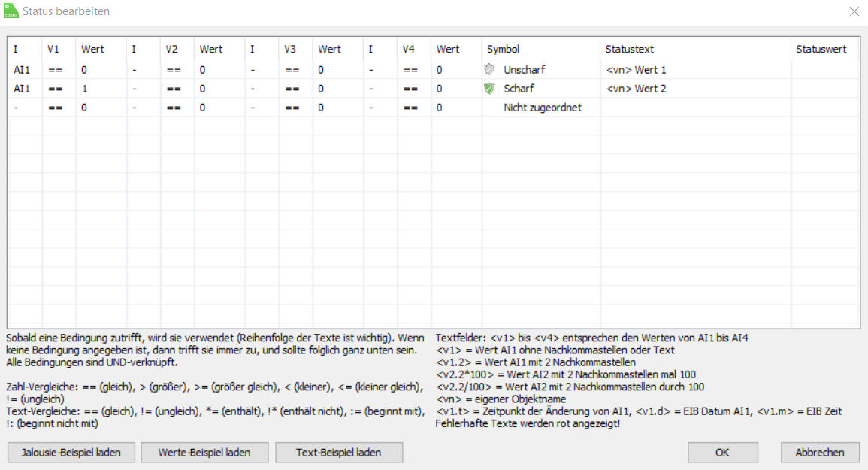
Task: Click the Unscharf gray shield symbol icon
Action: 489,69
